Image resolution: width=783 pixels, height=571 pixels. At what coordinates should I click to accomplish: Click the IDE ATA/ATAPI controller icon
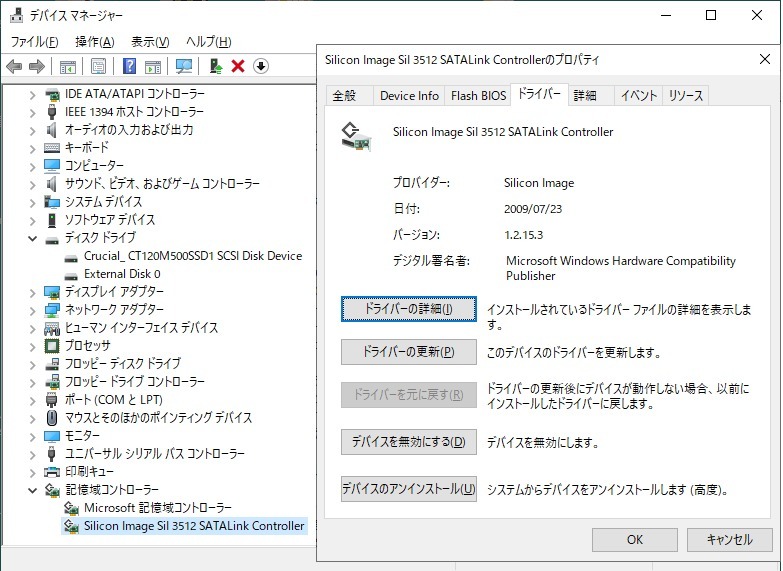pyautogui.click(x=52, y=94)
